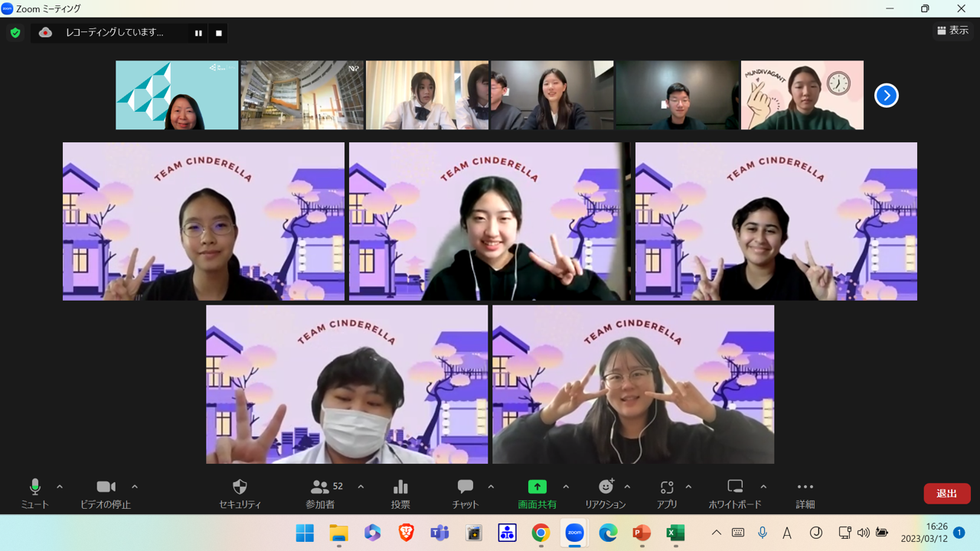Screen dimensions: 980x551
Task: Expand audio options arrow beside mute
Action: pyautogui.click(x=60, y=487)
